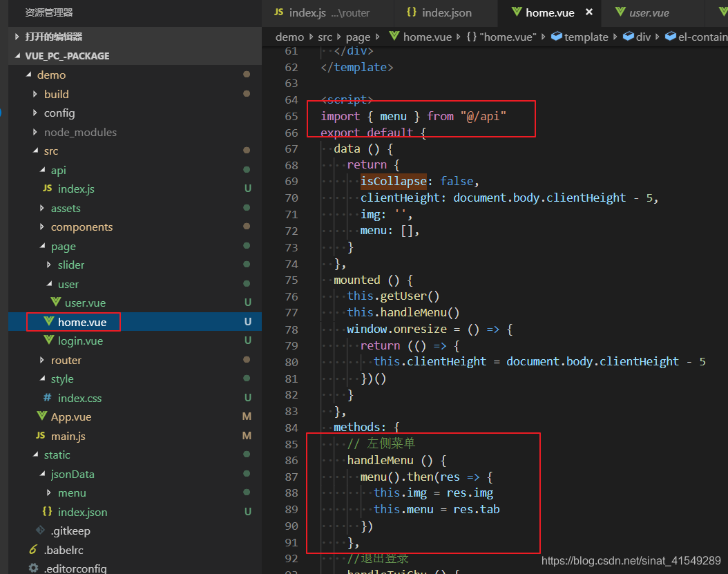Click div breadcrumb segment

(x=643, y=37)
